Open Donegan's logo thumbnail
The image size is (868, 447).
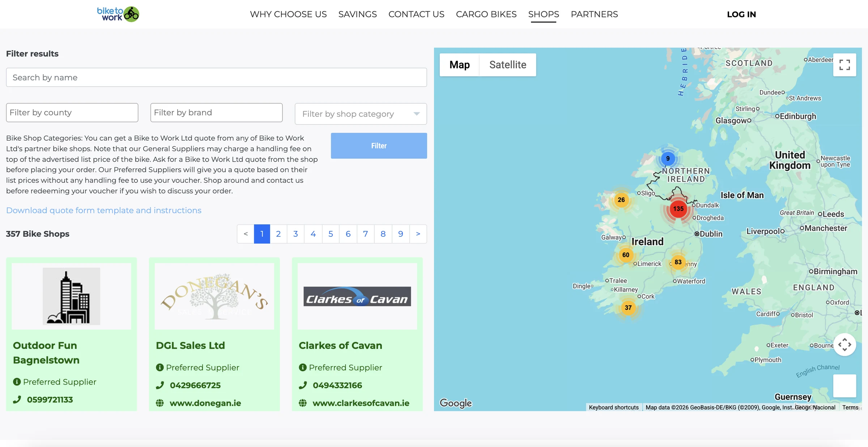pyautogui.click(x=214, y=296)
